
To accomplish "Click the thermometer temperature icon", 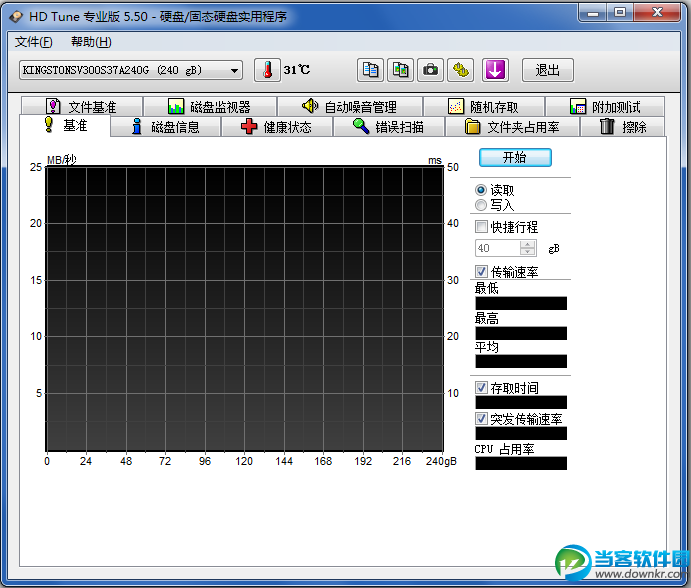I will [267, 70].
